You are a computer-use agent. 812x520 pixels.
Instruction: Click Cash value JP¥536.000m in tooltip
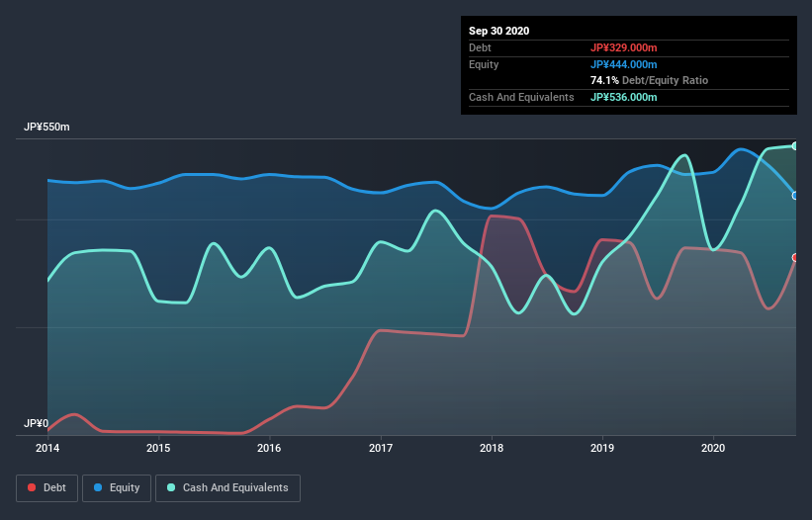[x=623, y=97]
